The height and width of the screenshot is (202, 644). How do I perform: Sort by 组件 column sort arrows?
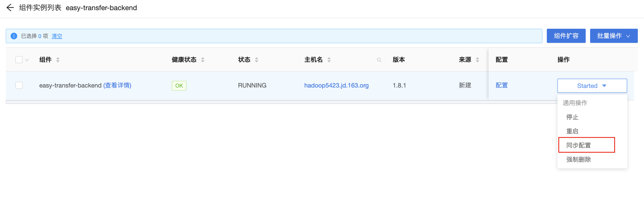point(58,60)
